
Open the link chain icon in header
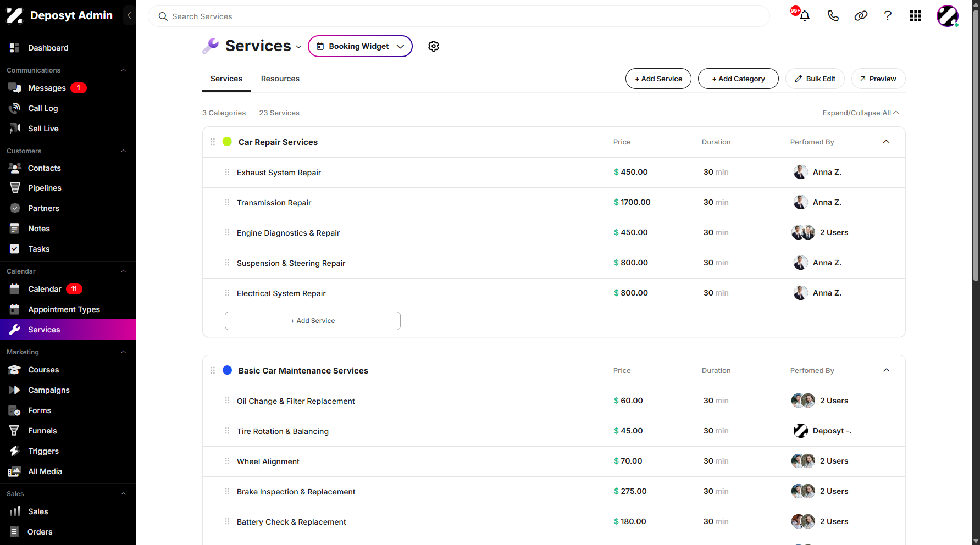tap(861, 16)
